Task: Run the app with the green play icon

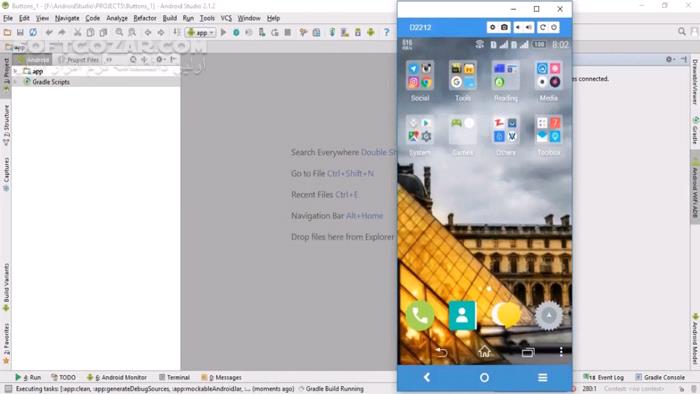Action: pos(224,32)
